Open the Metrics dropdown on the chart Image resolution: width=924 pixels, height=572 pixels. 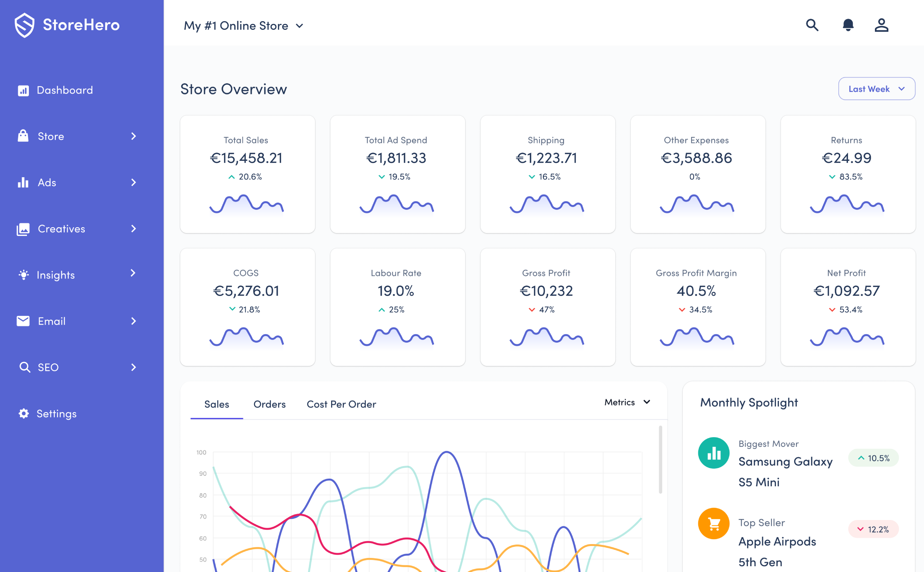click(627, 402)
